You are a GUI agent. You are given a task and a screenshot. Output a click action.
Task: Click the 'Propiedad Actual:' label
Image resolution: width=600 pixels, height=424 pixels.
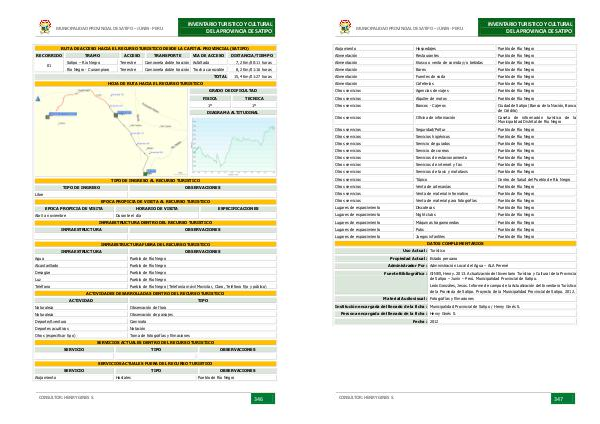pos(408,259)
